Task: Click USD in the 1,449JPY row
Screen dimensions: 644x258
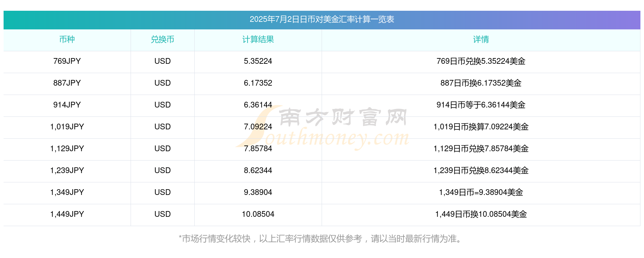Action: coord(162,214)
